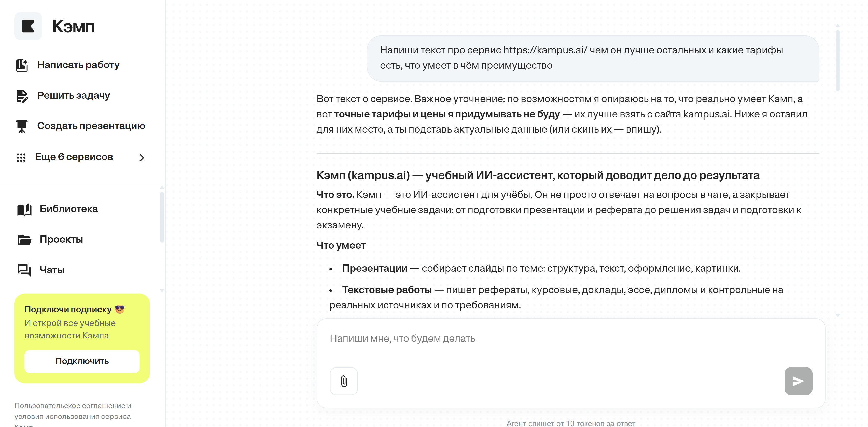Viewport: 868px width, 427px height.
Task: Click the Кэмп brand name
Action: [x=74, y=26]
